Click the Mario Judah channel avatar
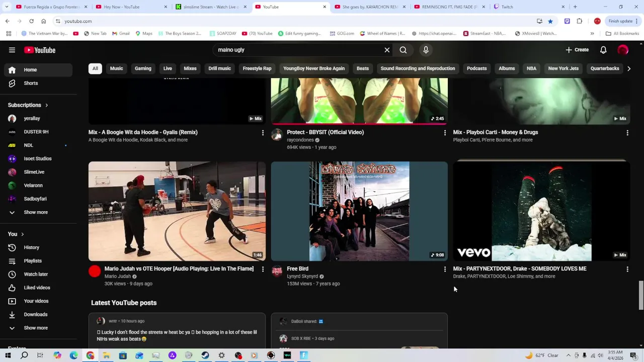 pyautogui.click(x=95, y=271)
